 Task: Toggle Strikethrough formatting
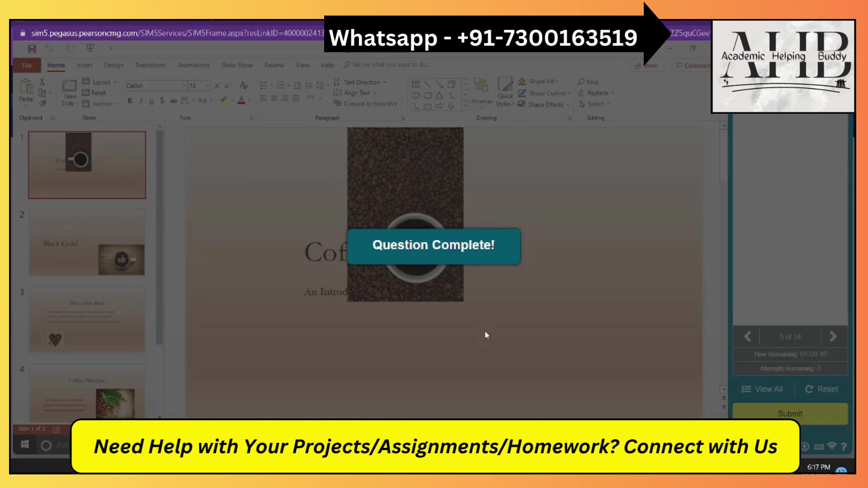173,100
